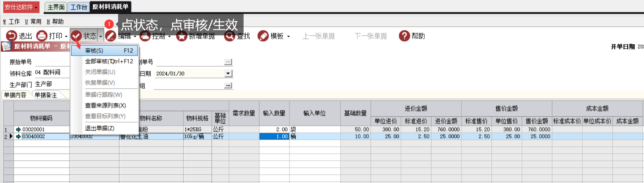Click the 原始单号 input field
Screen dimensions: 644x183
click(x=52, y=62)
